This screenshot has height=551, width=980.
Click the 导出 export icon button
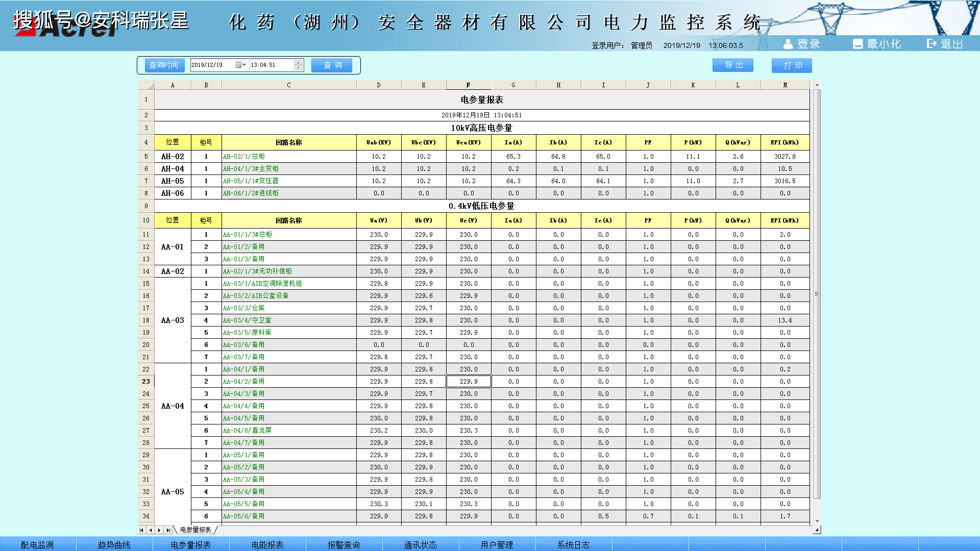(x=733, y=65)
